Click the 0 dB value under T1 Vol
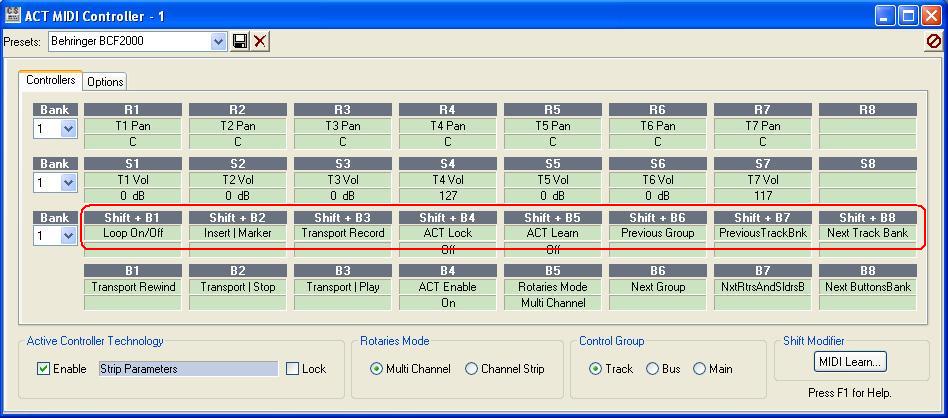This screenshot has width=948, height=418. 132,195
